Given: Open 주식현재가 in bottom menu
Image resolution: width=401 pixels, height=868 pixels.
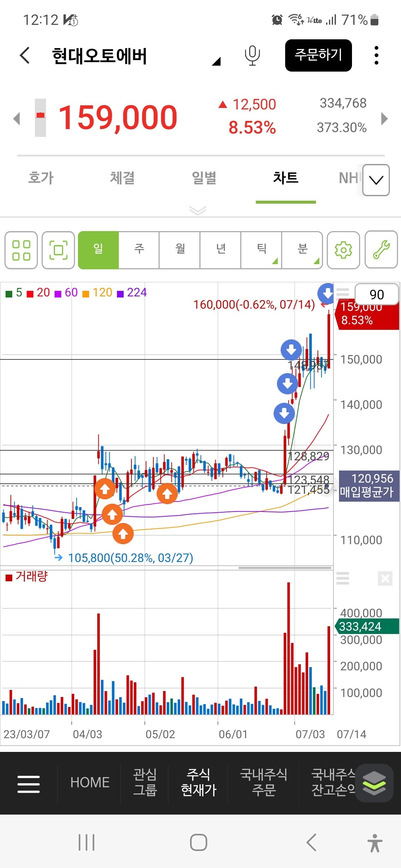Looking at the screenshot, I should (x=198, y=782).
